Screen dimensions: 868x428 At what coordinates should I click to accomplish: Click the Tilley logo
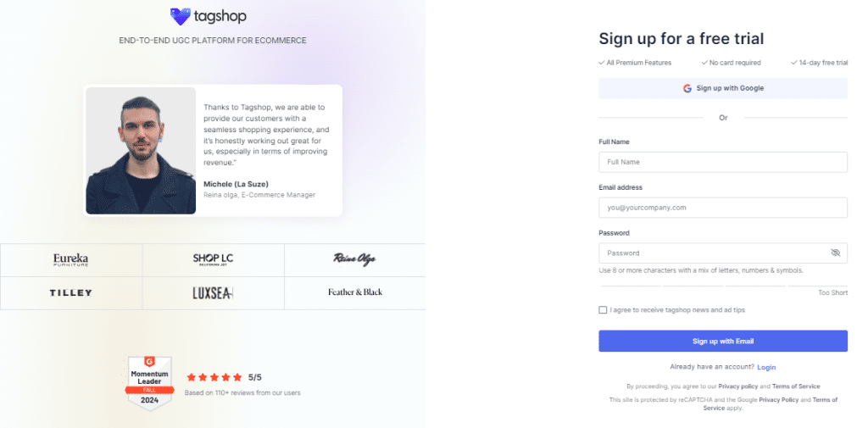click(x=70, y=292)
